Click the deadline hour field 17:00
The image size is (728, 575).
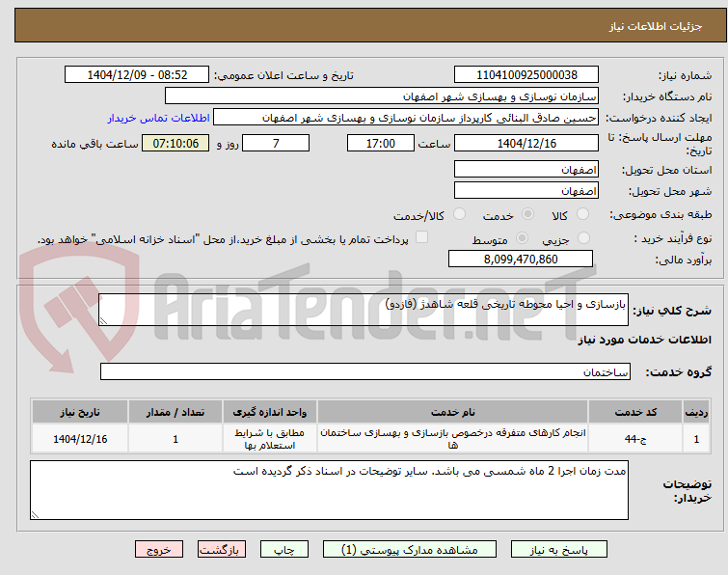point(381,143)
